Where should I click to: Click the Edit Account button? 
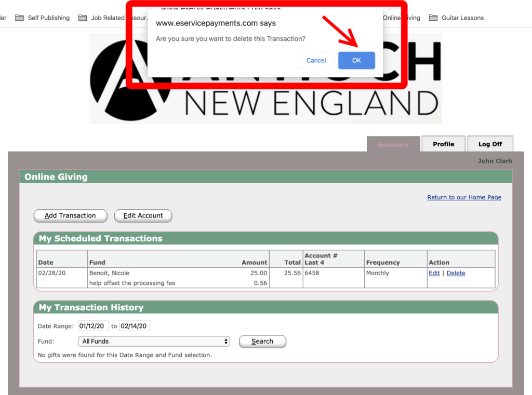pyautogui.click(x=143, y=215)
